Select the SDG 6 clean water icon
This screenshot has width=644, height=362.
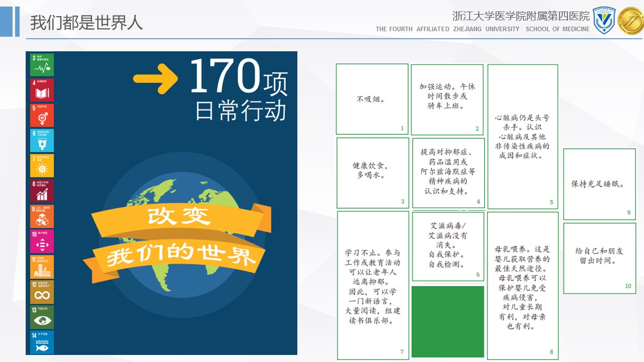(x=42, y=140)
